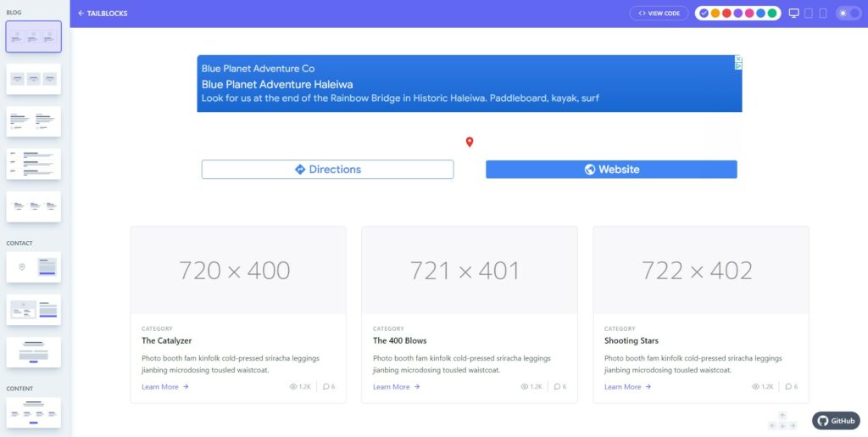Click the AdChoices icon on the ad

pyautogui.click(x=738, y=66)
